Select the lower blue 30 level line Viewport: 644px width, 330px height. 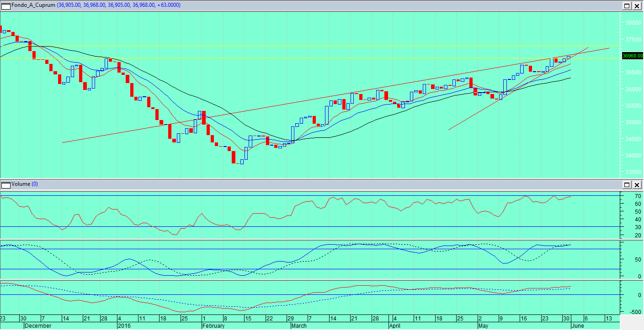tap(310, 226)
